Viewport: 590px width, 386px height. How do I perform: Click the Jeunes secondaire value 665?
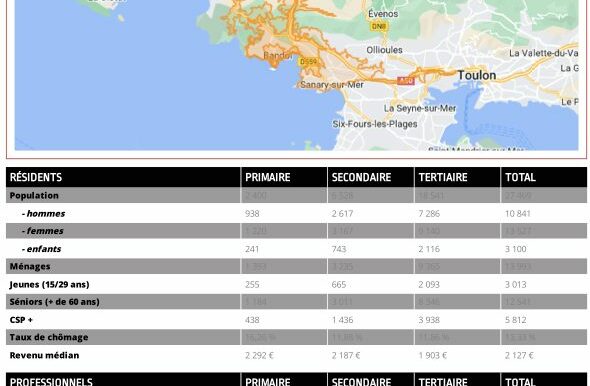(339, 284)
